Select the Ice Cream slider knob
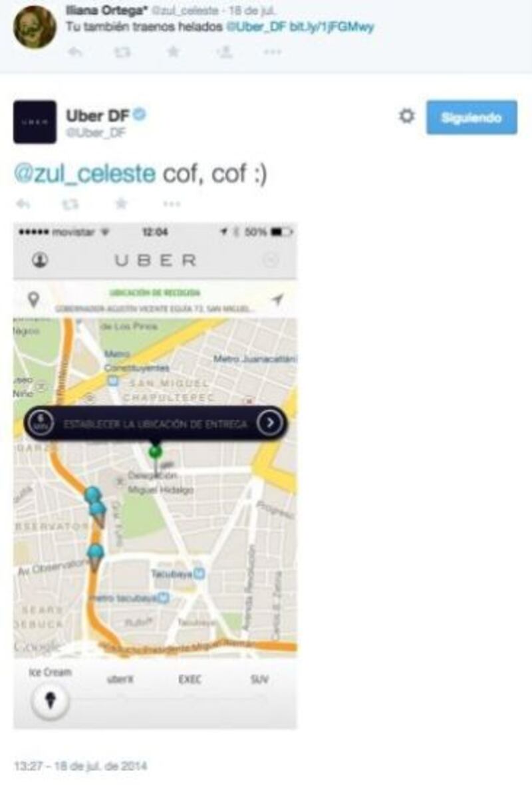This screenshot has width=532, height=785. pyautogui.click(x=50, y=700)
